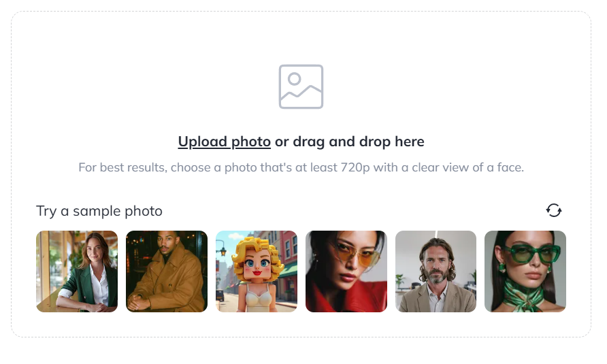Click the "or drag and drop here" text
This screenshot has width=607, height=364.
pyautogui.click(x=349, y=142)
